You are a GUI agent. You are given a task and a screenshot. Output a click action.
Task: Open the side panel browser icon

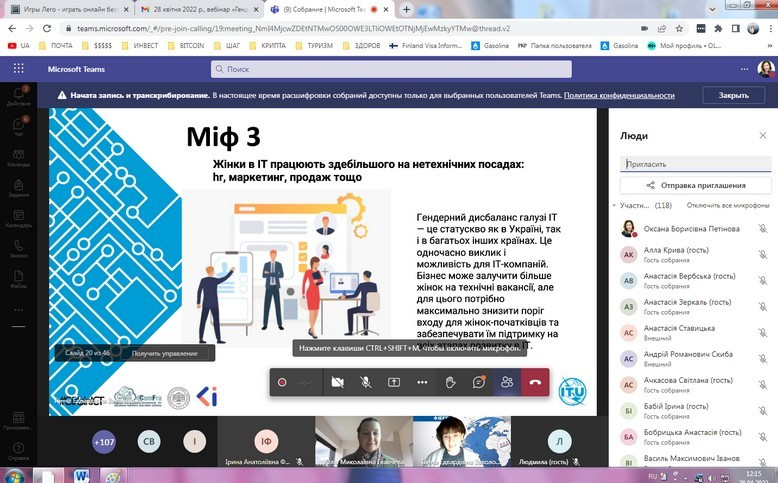click(735, 28)
